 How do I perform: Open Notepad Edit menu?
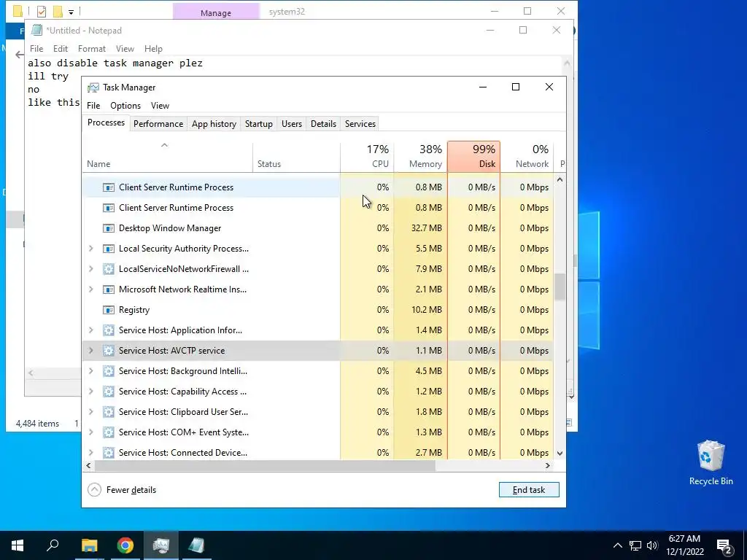(x=60, y=49)
